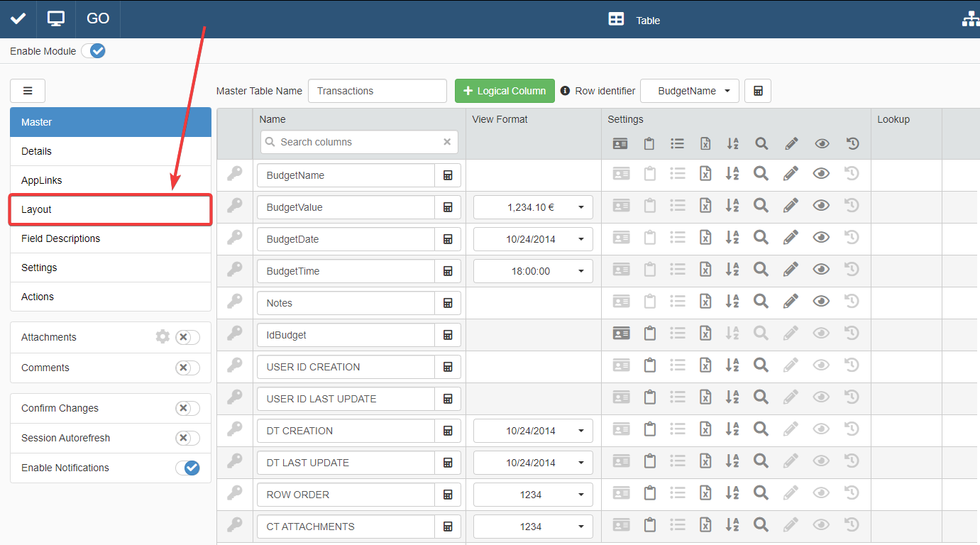Toggle the Enable Module switch

click(94, 51)
